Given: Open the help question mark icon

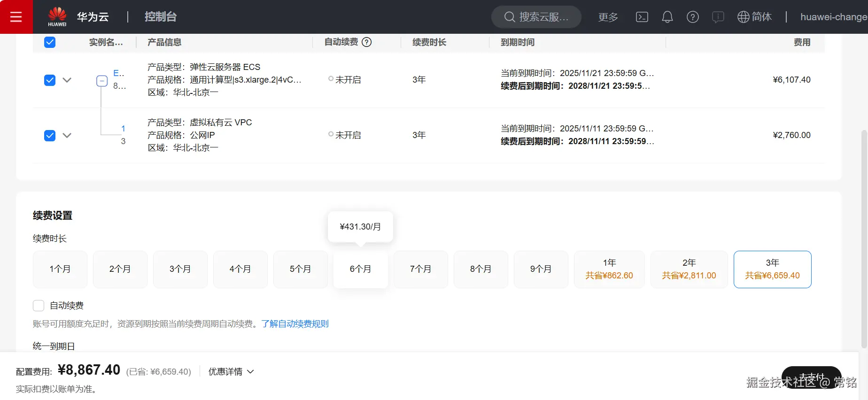Looking at the screenshot, I should coord(692,17).
